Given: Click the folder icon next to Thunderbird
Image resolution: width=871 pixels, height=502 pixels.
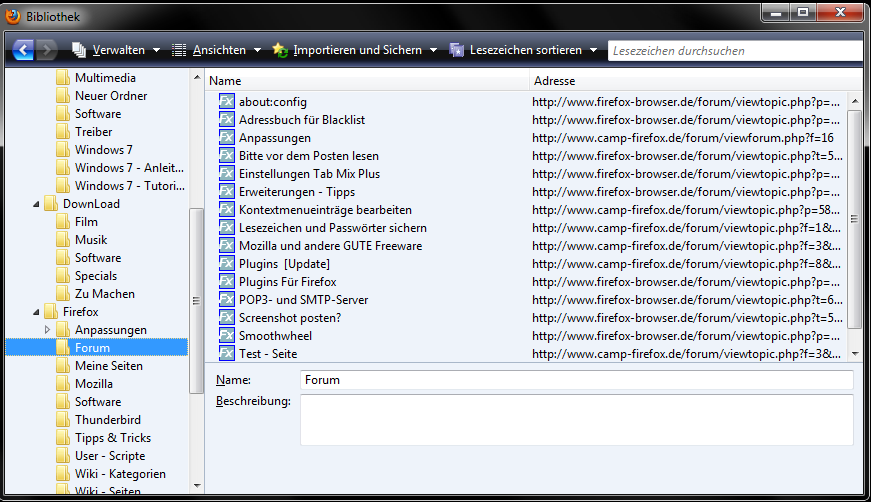Looking at the screenshot, I should click(x=63, y=420).
